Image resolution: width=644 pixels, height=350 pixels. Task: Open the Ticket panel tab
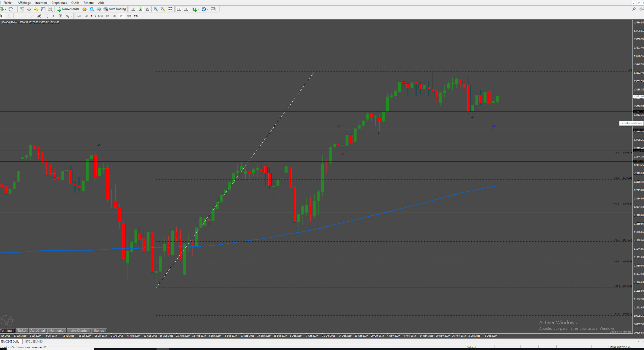click(22, 331)
